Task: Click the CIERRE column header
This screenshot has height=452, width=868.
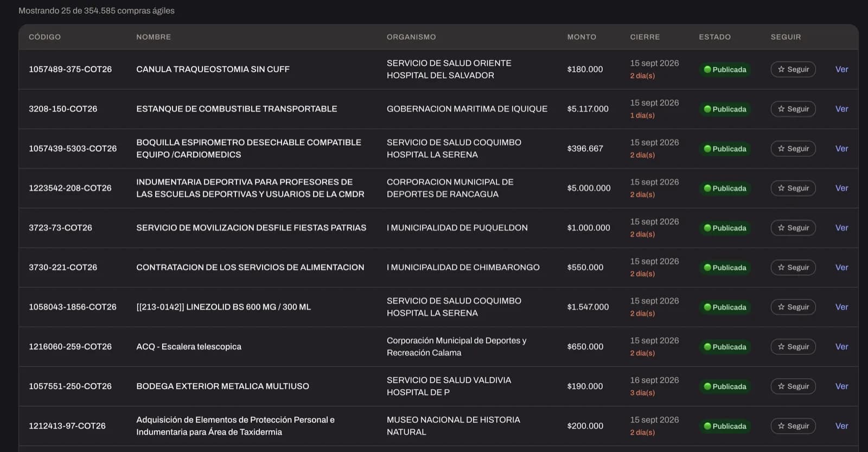Action: coord(645,37)
